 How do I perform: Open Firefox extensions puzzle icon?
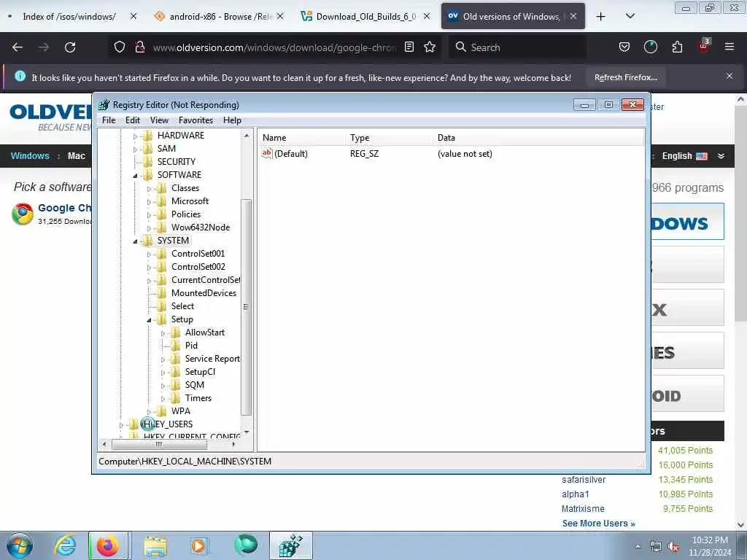[677, 47]
